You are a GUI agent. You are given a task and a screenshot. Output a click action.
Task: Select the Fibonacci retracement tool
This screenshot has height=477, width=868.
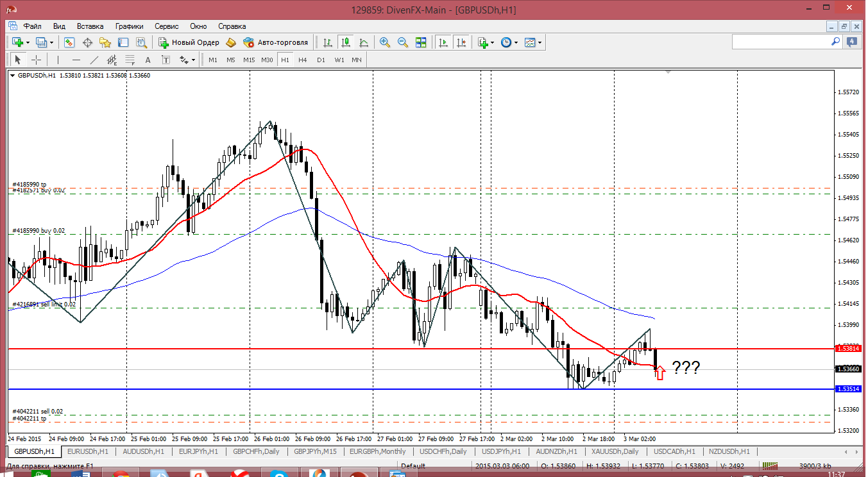click(x=131, y=60)
